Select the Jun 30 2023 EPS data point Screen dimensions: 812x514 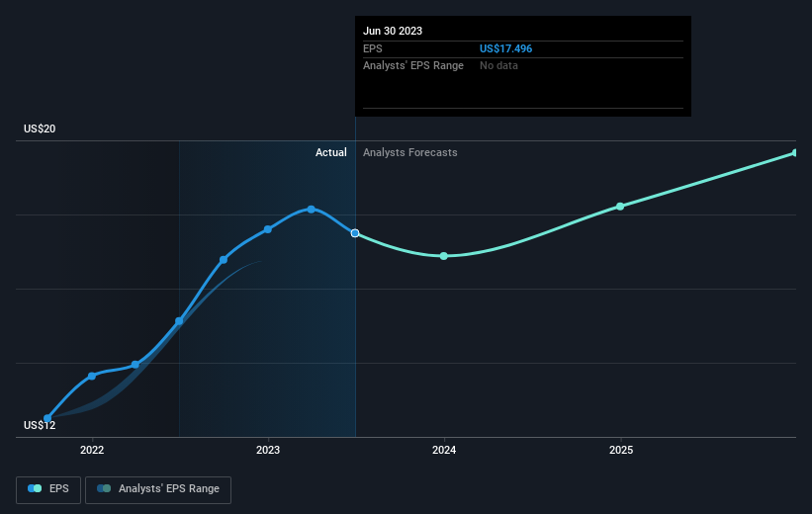tap(355, 233)
